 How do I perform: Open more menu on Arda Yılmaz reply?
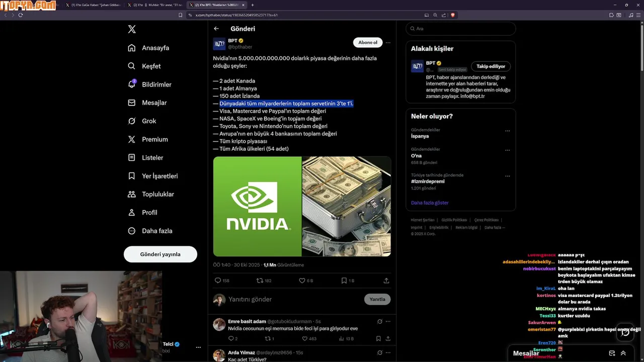coord(388,352)
